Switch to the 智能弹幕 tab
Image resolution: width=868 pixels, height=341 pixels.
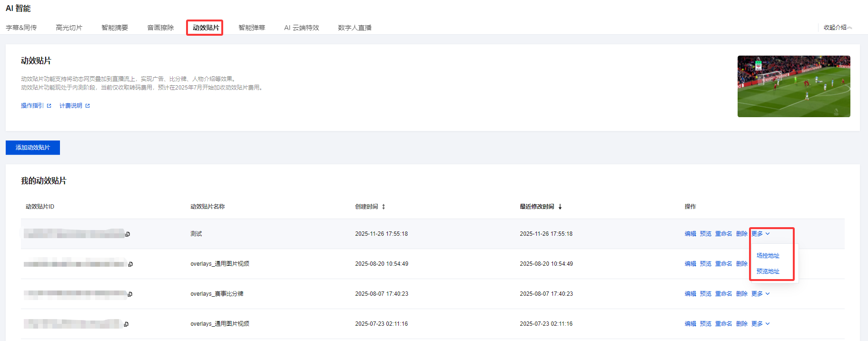(251, 28)
